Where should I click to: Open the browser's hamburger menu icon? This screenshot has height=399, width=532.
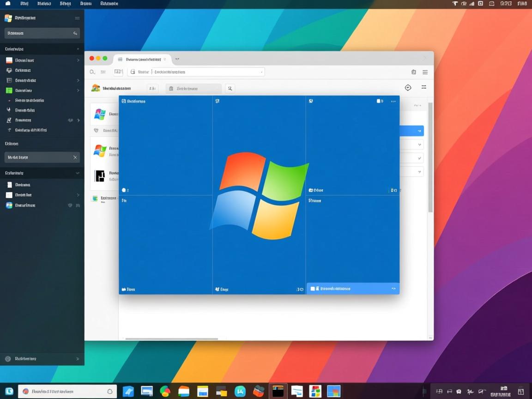[x=424, y=72]
